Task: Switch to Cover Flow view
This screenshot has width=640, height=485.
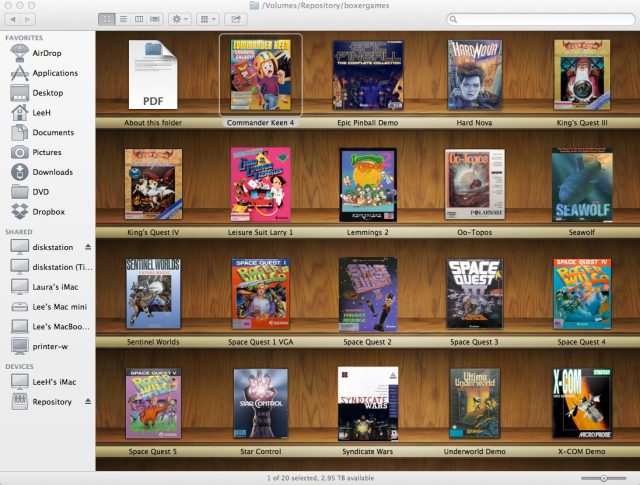Action: [155, 19]
